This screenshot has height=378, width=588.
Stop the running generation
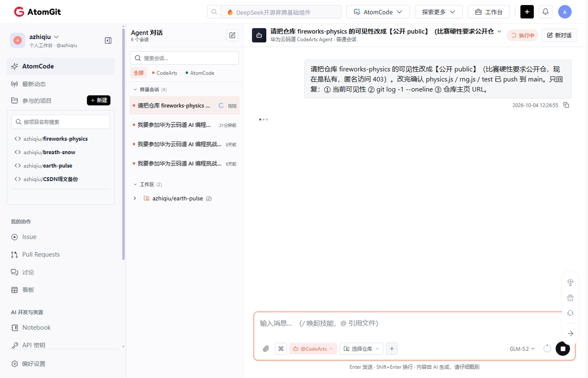click(563, 349)
